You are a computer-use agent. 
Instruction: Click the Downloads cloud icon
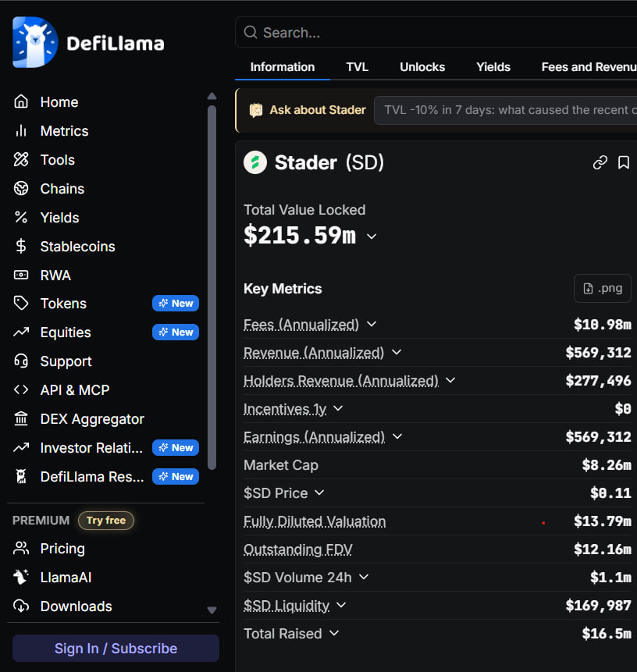point(21,606)
